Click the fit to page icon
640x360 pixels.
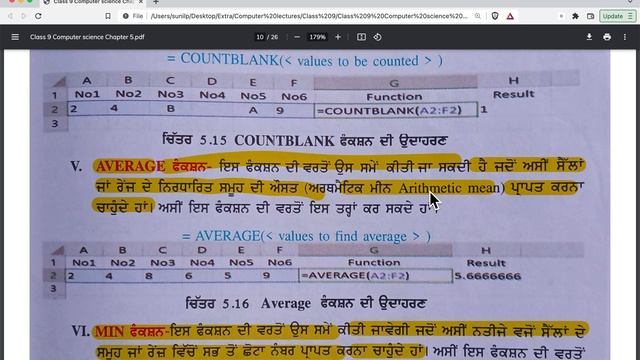pyautogui.click(x=361, y=37)
